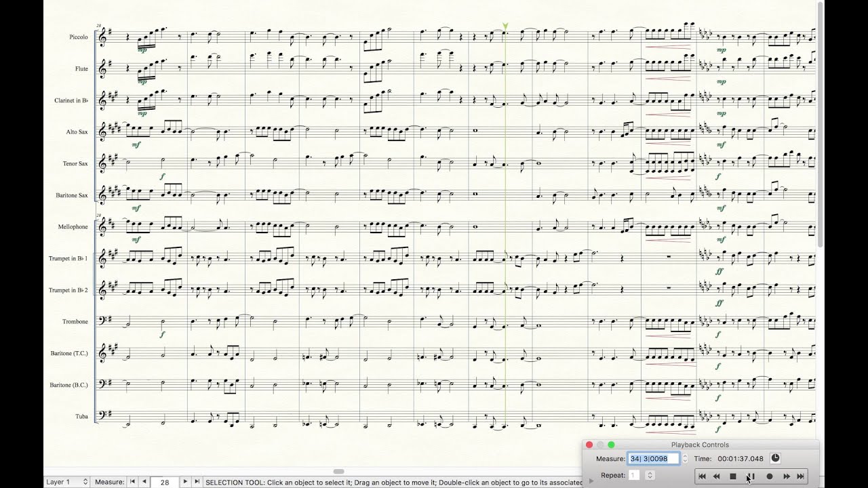Click the vertical scrollbar on the right edge
The image size is (868, 488).
(x=821, y=125)
